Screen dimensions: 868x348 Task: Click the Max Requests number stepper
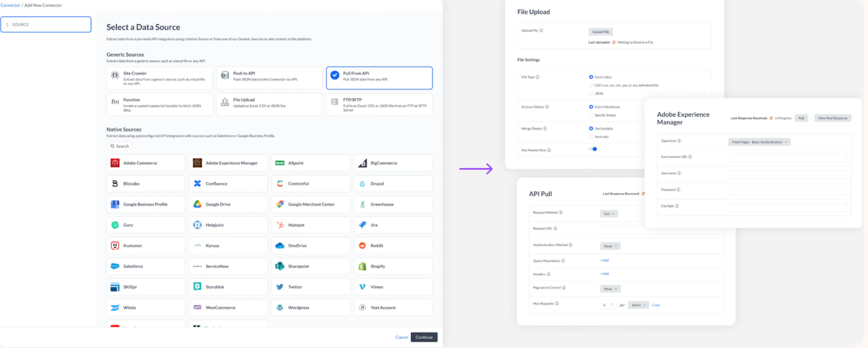(612, 305)
